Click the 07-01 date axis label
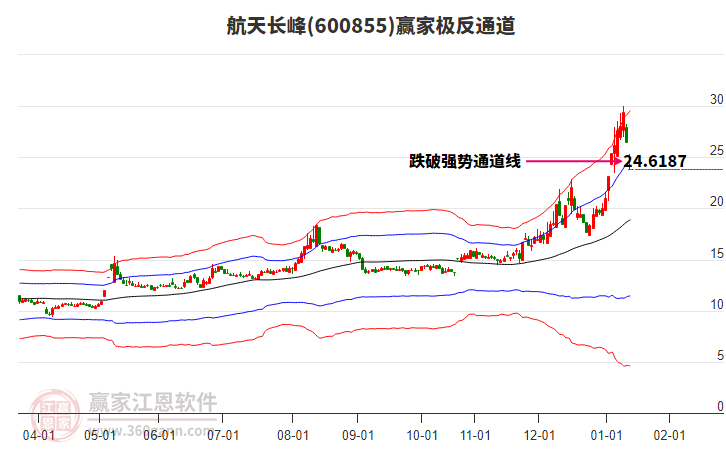Viewport: 726px width, 450px height. pos(223,436)
